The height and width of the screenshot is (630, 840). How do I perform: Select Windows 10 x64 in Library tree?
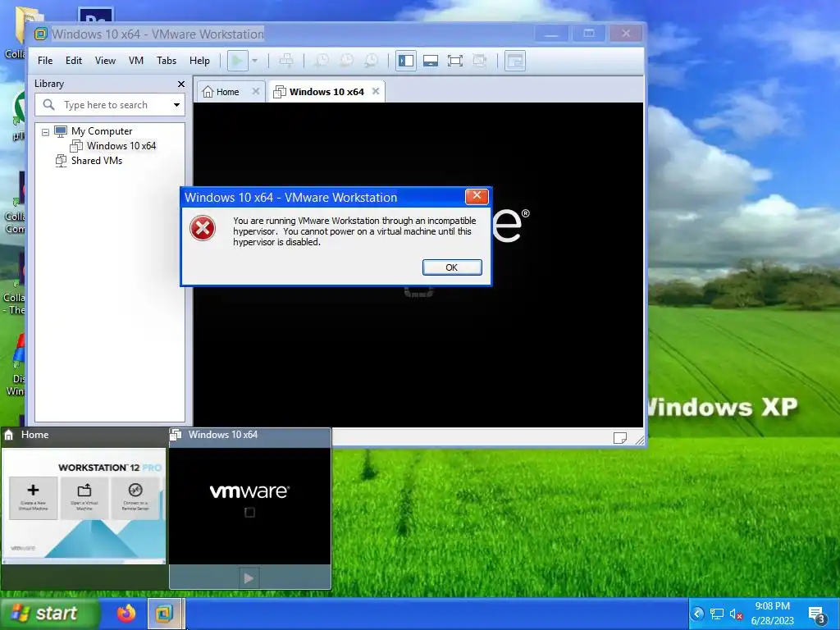pos(121,146)
